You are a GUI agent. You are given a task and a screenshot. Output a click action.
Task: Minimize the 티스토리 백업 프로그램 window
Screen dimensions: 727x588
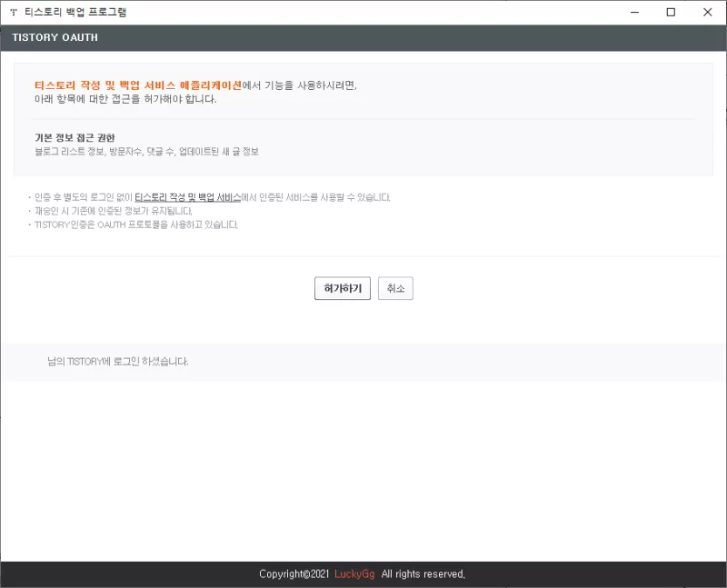point(634,12)
